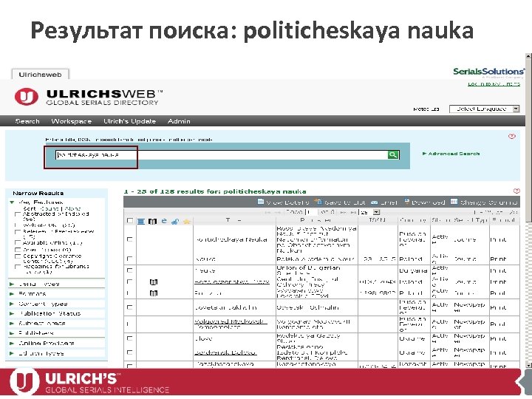Enable the Open Access filter checkbox

18,250
